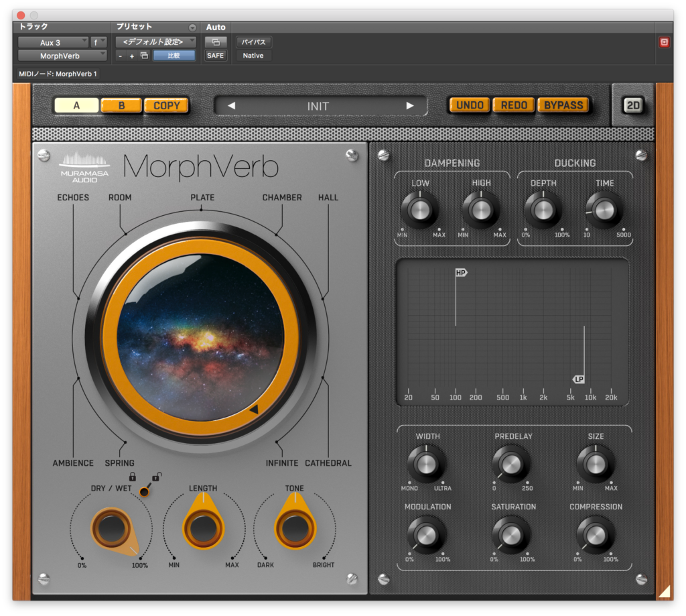Click UNDO to revert last change
686x616 pixels.
point(468,105)
